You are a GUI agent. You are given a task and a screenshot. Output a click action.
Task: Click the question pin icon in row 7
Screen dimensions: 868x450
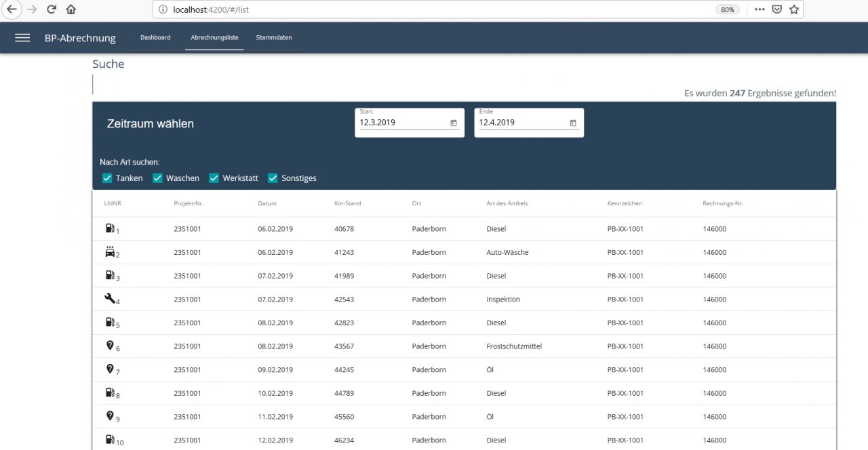point(110,369)
